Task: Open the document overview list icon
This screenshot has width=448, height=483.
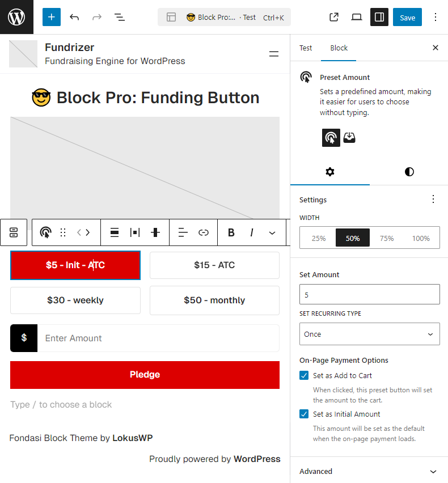Action: click(120, 17)
